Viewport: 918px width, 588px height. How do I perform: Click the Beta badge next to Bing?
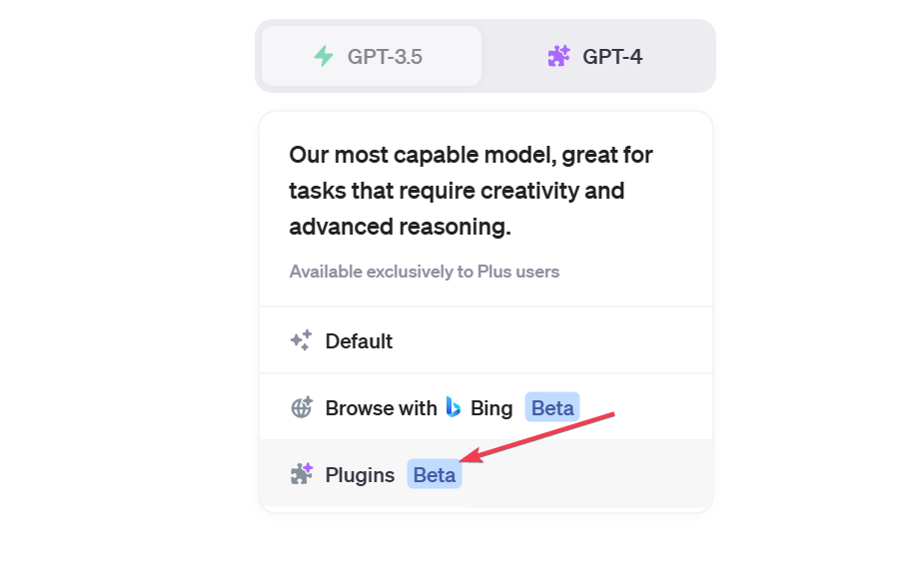[x=552, y=407]
